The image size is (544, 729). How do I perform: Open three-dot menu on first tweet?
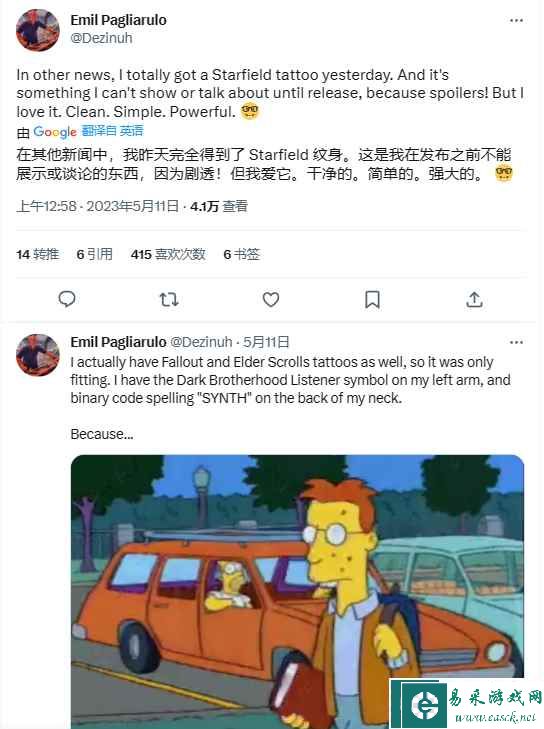(x=517, y=20)
